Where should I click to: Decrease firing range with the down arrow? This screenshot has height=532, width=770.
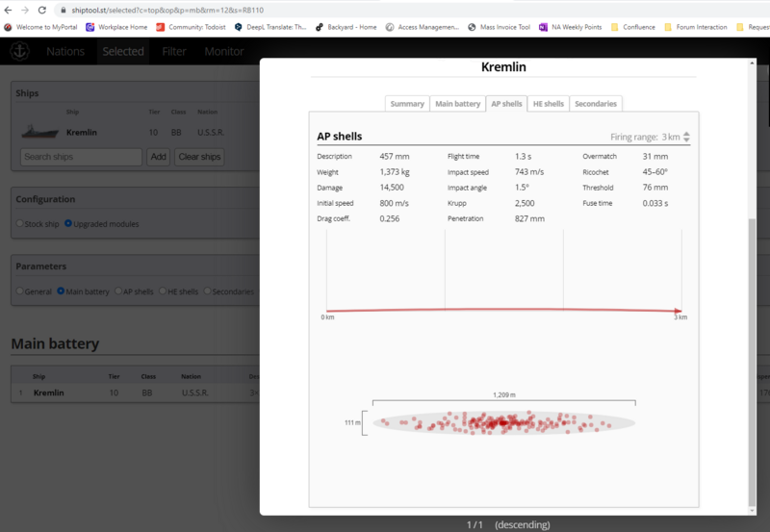click(x=686, y=140)
